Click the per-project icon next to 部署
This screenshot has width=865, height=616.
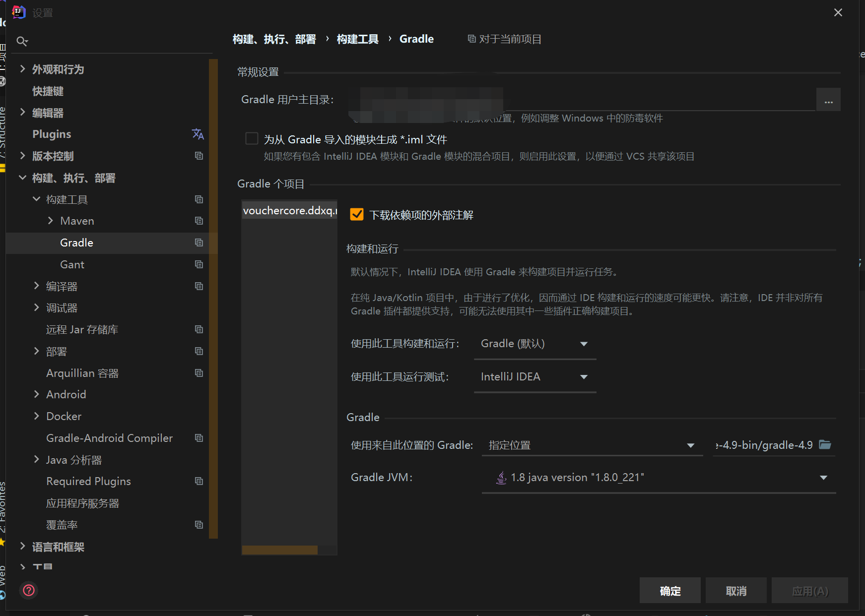click(199, 351)
